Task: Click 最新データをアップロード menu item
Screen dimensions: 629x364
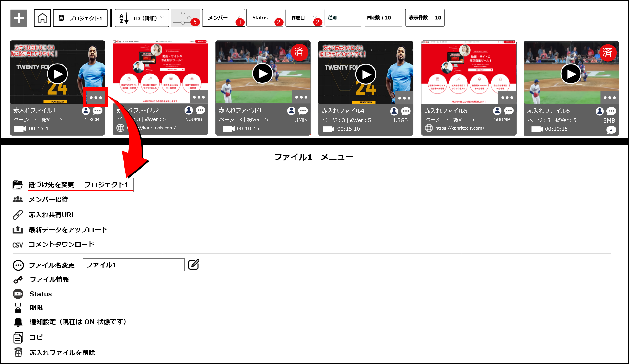Action: pos(68,230)
